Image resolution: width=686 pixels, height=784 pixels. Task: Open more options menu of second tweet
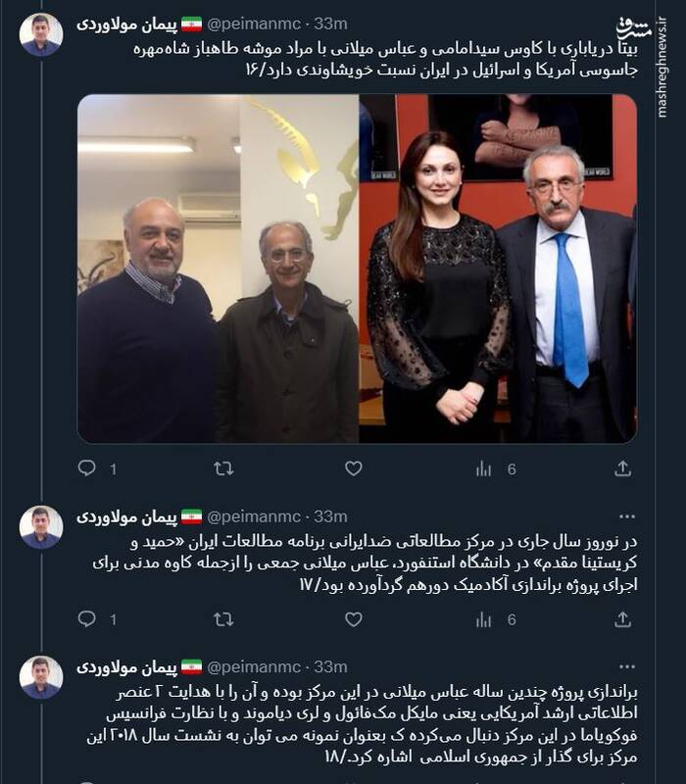(626, 516)
